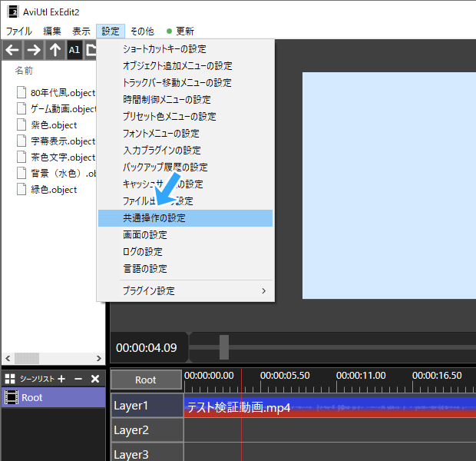This screenshot has height=461, width=476.
Task: Open the 表示 menu
Action: pyautogui.click(x=81, y=31)
